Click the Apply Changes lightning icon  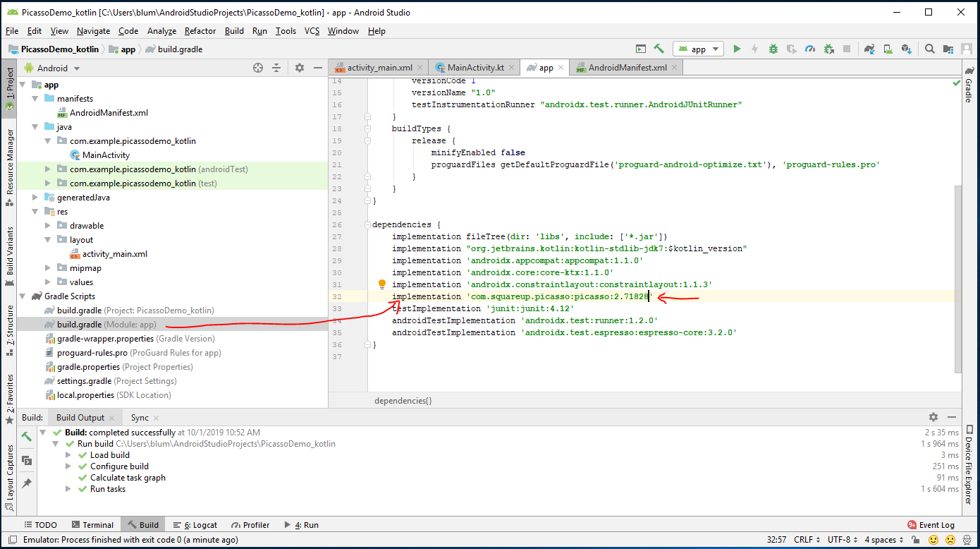[x=755, y=49]
